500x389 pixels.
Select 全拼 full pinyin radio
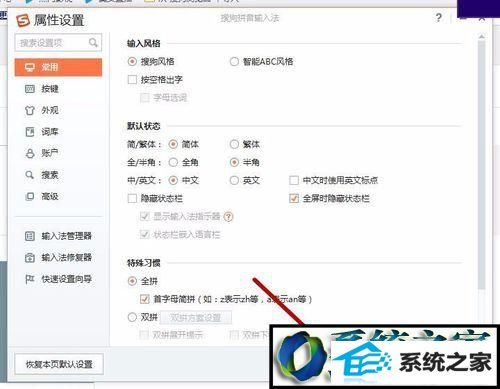click(x=132, y=281)
